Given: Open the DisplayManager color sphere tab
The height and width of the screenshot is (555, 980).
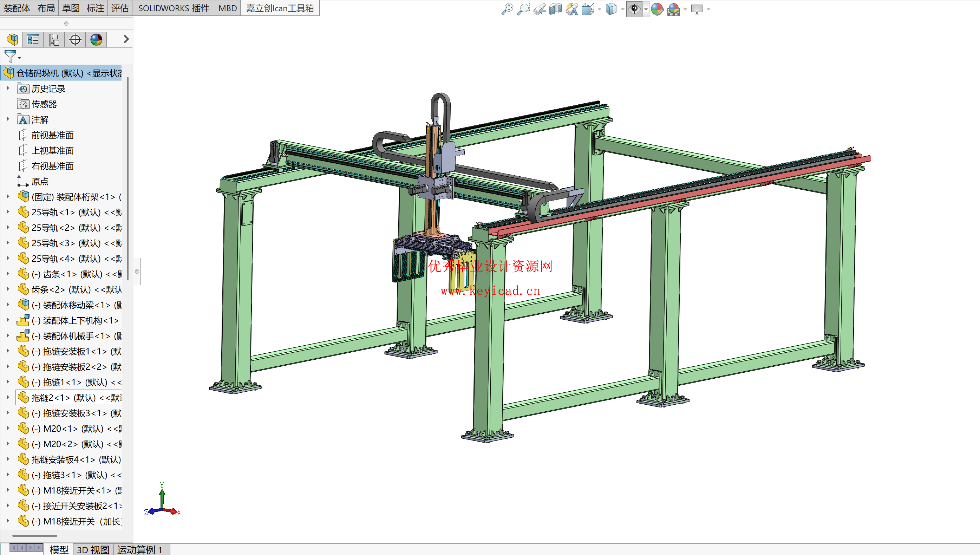Looking at the screenshot, I should 96,39.
